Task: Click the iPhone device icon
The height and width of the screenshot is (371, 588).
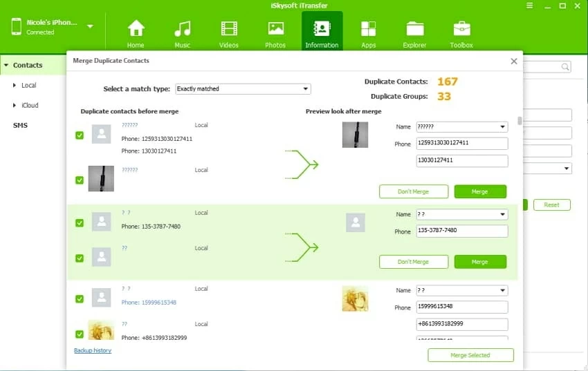Action: pyautogui.click(x=17, y=26)
